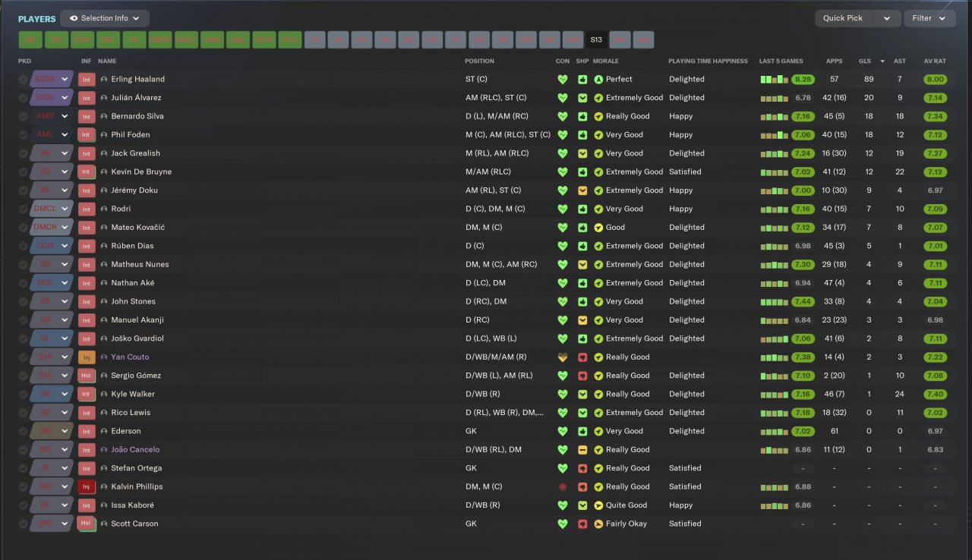Click the condition heart icon for Rúben Dias
Viewport: 972px width, 560px height.
pos(563,246)
